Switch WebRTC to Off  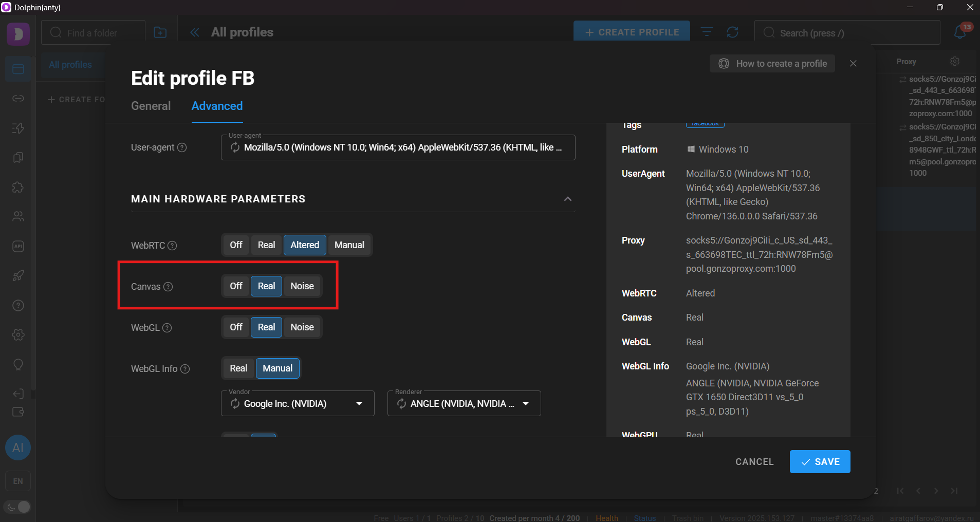(x=236, y=245)
